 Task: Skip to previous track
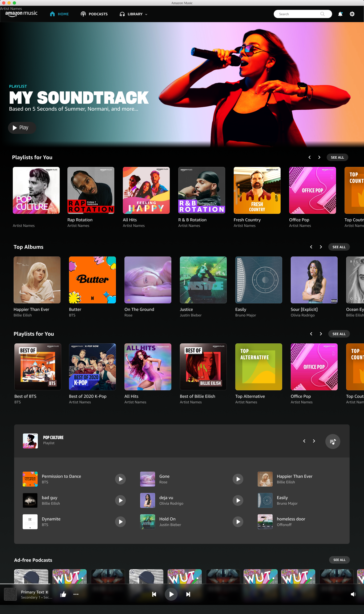coord(154,594)
